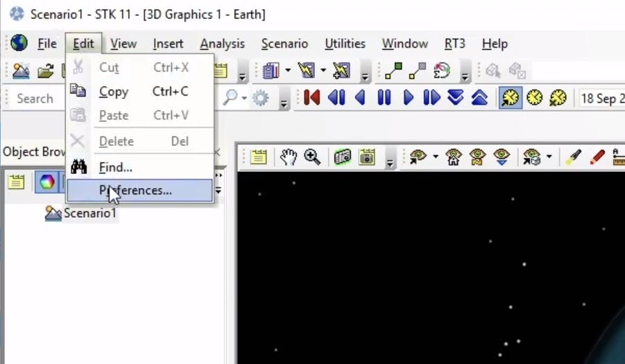
Task: Click the search settings gear icon
Action: tap(261, 98)
